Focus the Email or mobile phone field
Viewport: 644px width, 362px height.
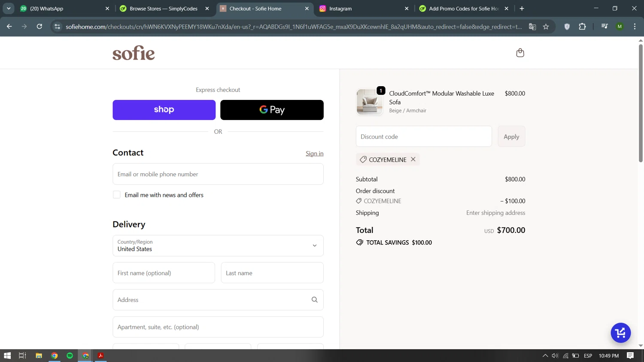(x=218, y=174)
